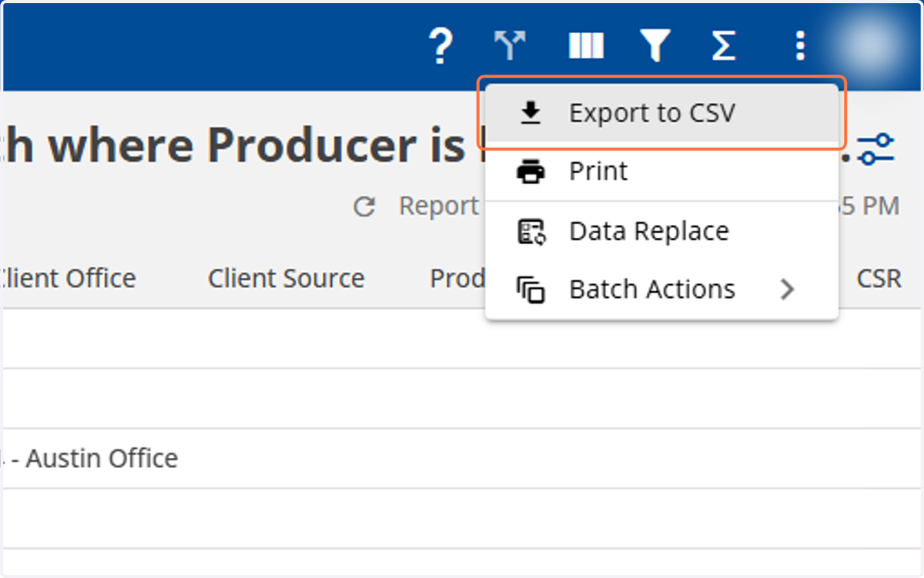
Task: Expand the Batch Actions chevron arrow
Action: coord(786,289)
